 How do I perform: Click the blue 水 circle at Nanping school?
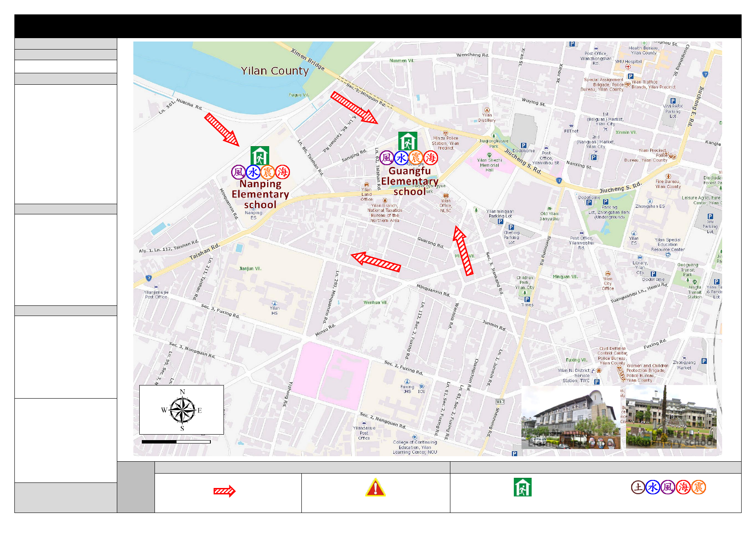(x=253, y=172)
